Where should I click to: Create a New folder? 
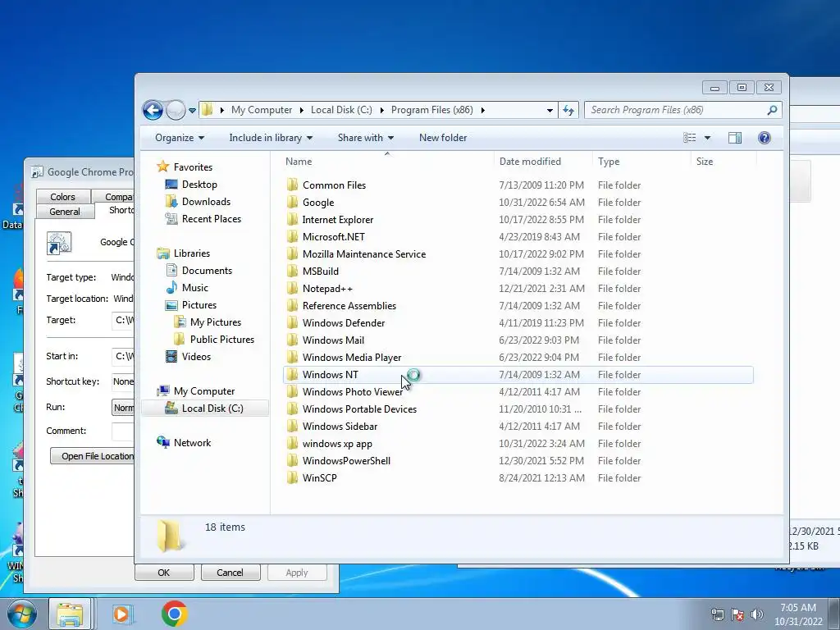pos(443,138)
